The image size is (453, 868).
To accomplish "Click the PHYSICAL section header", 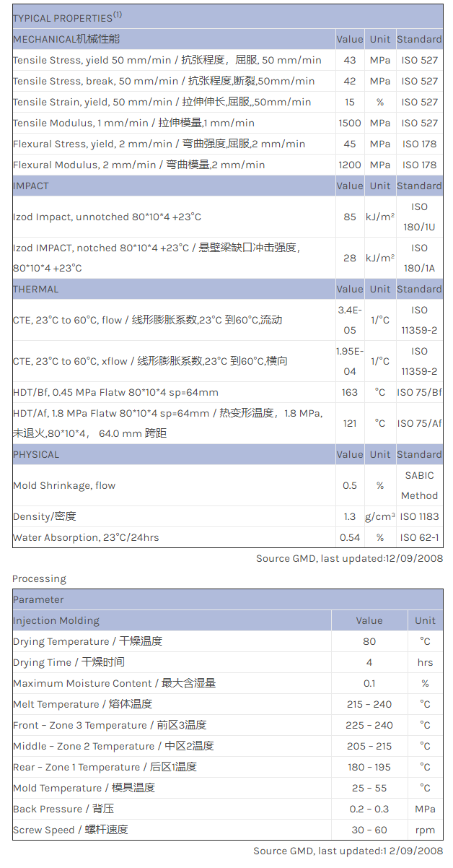I will [x=36, y=454].
